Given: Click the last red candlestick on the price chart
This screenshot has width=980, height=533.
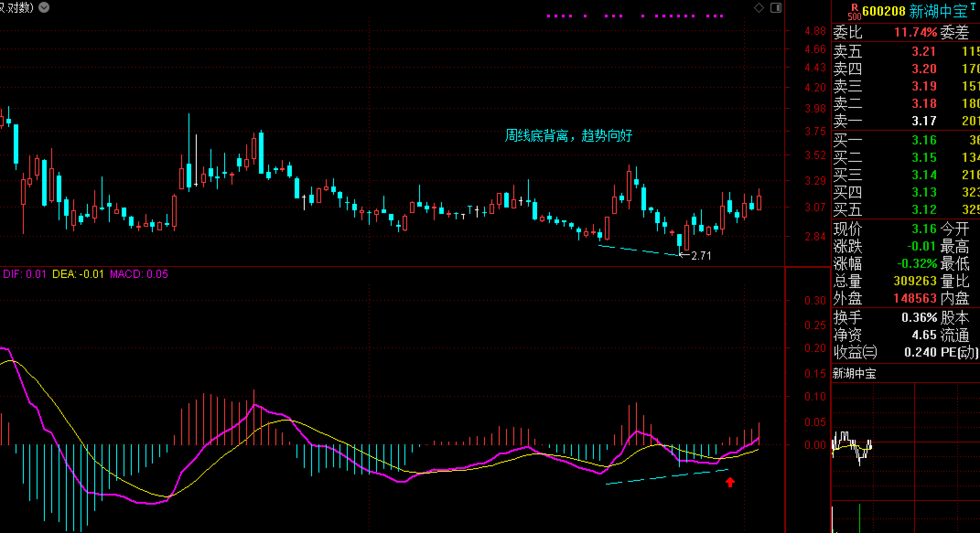Looking at the screenshot, I should pyautogui.click(x=759, y=200).
